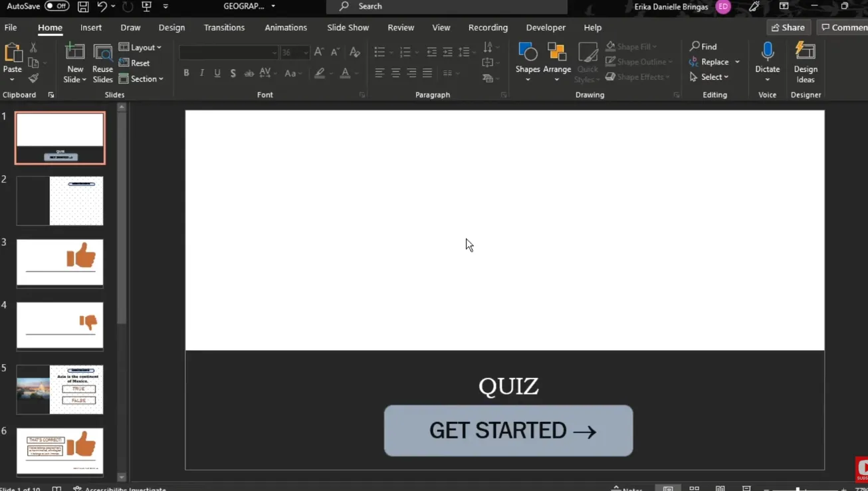Click the GET STARTED button on slide
The image size is (868, 491).
[x=508, y=431]
